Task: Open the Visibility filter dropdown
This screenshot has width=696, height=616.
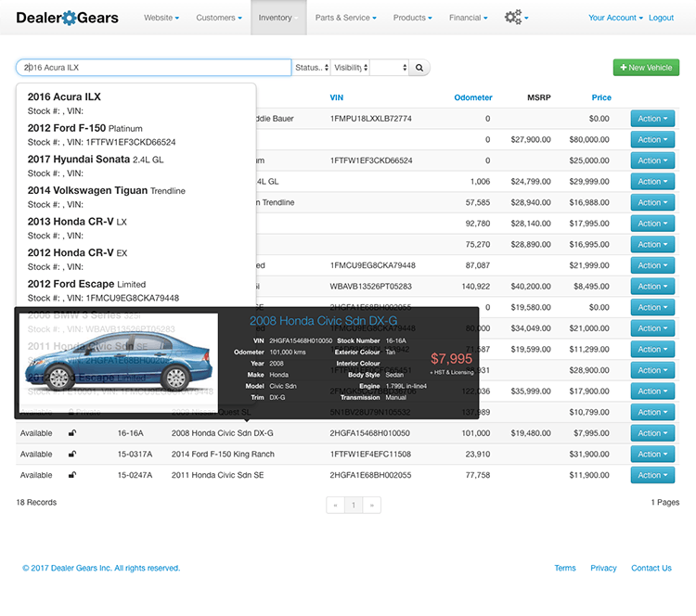Action: pyautogui.click(x=350, y=68)
